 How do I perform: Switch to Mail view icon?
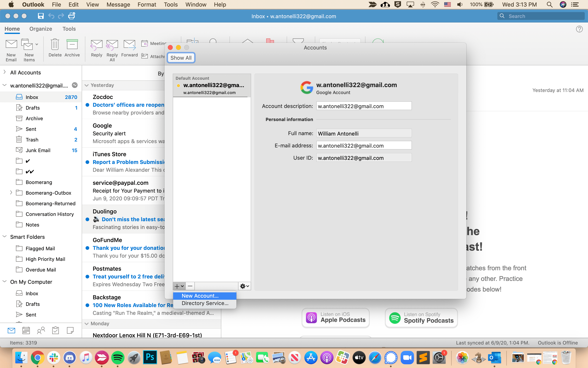pyautogui.click(x=11, y=331)
